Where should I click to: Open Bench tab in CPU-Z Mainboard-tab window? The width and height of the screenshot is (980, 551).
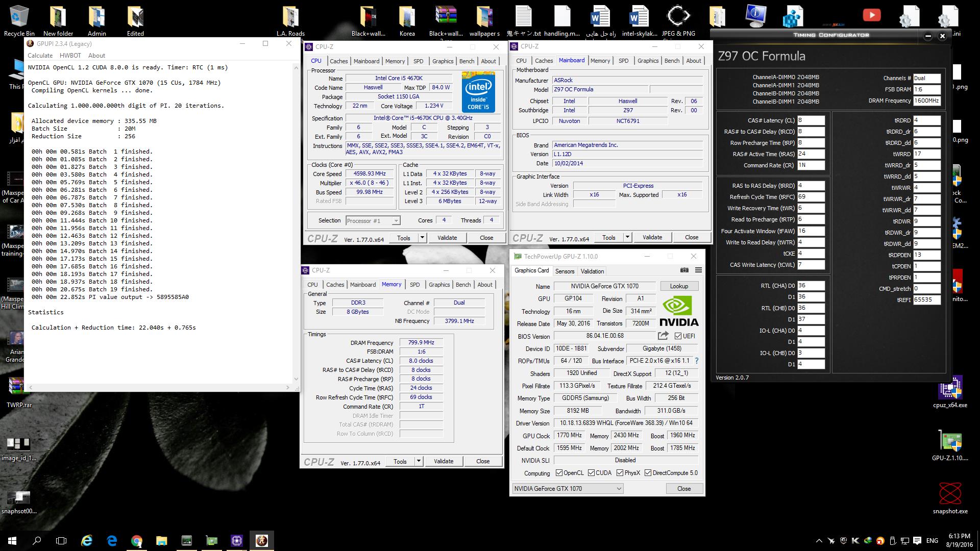click(x=672, y=61)
